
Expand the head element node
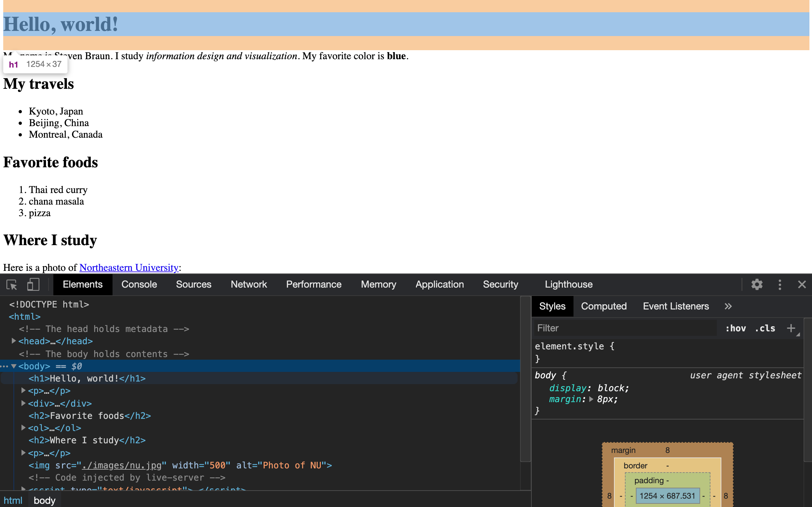pos(14,341)
